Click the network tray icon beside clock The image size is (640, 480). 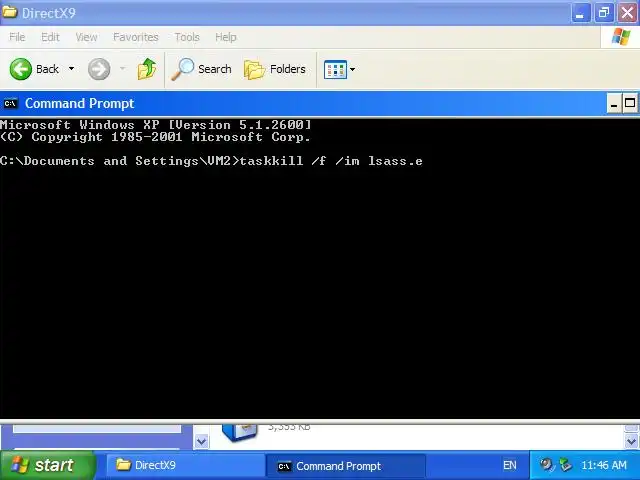(566, 465)
